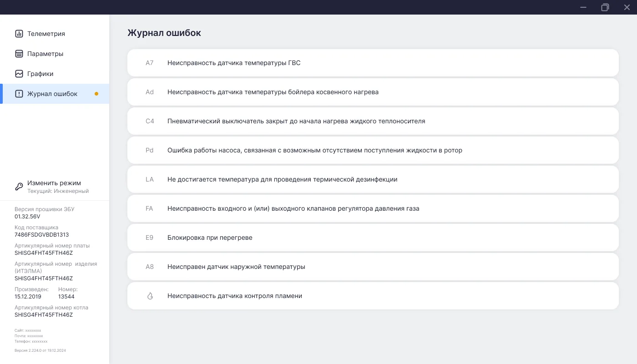Viewport: 637px width, 364px height.
Task: Click the Версия прошивки ЭБУ label
Action: point(44,209)
